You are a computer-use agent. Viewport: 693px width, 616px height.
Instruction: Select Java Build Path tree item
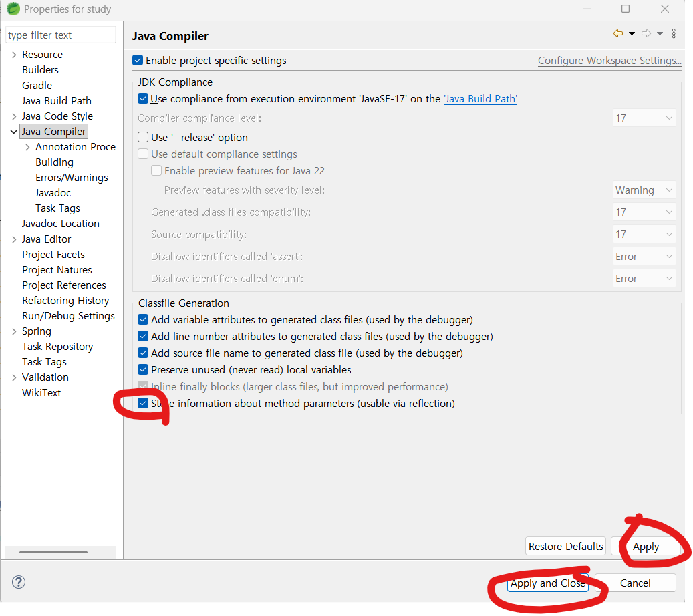coord(57,101)
